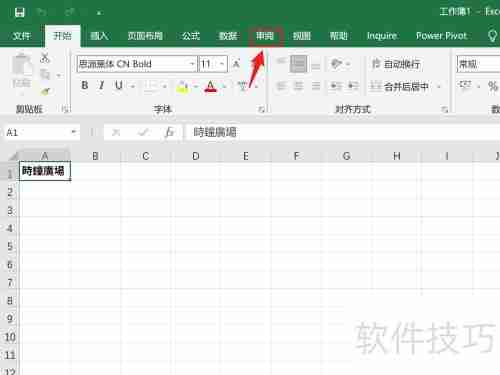
Task: Select column D header
Action: 196,156
